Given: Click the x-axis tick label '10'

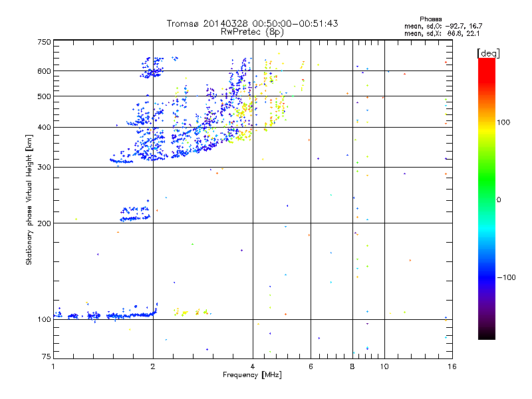Looking at the screenshot, I should pos(384,366).
